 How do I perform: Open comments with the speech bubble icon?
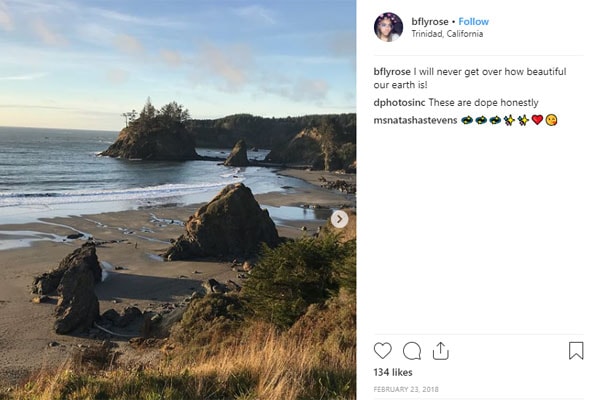412,351
